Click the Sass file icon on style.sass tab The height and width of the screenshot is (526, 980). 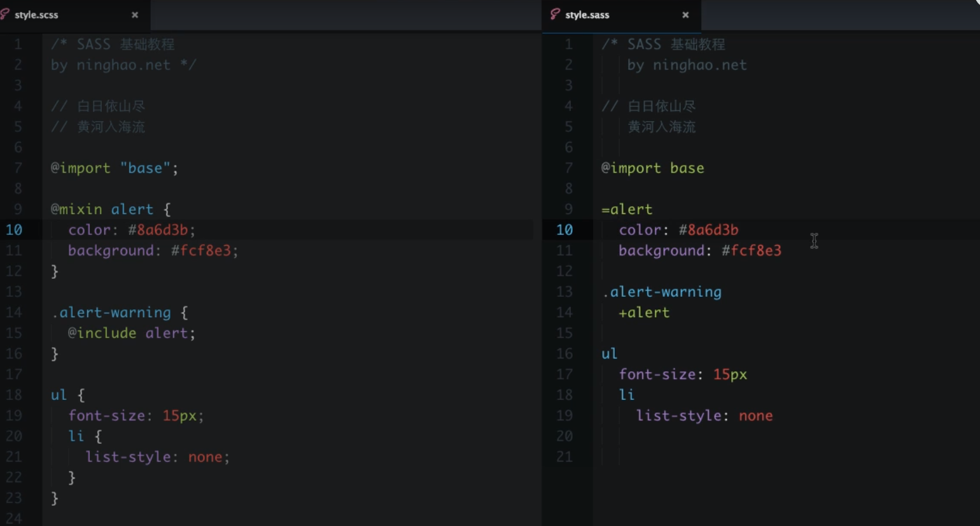tap(555, 14)
